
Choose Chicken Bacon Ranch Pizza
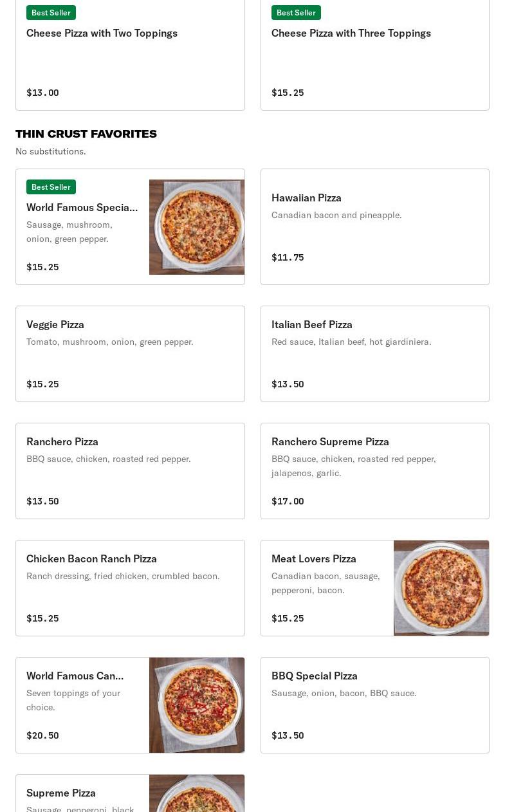pos(130,588)
